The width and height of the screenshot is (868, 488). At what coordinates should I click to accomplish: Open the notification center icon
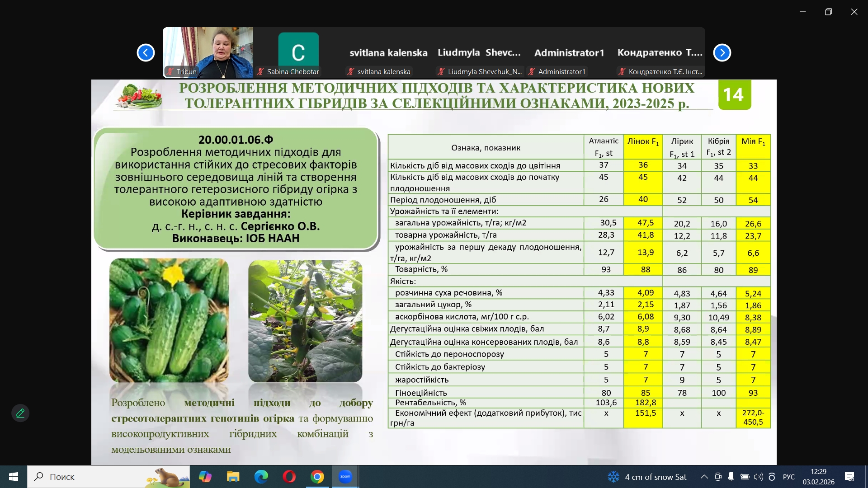pos(849,477)
